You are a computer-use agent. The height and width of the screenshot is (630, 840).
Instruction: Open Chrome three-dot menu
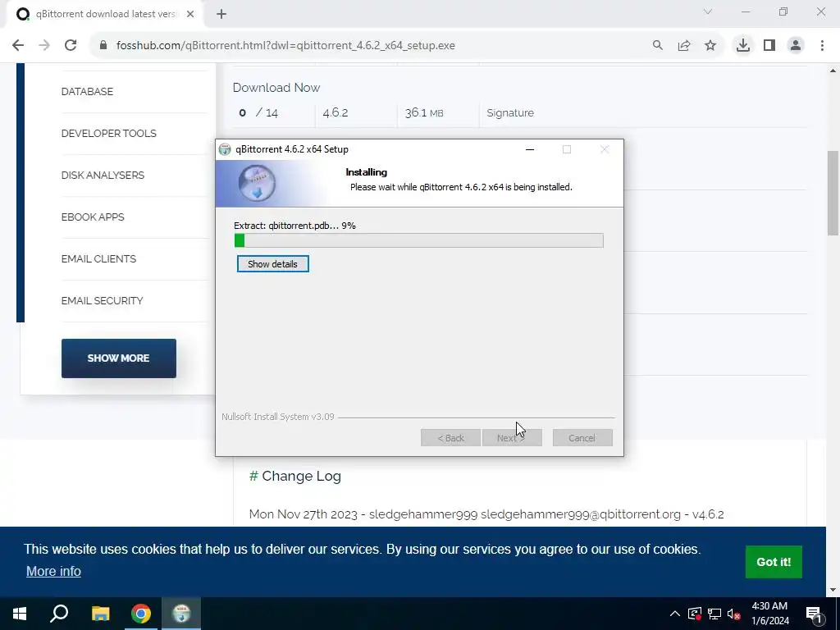click(822, 46)
